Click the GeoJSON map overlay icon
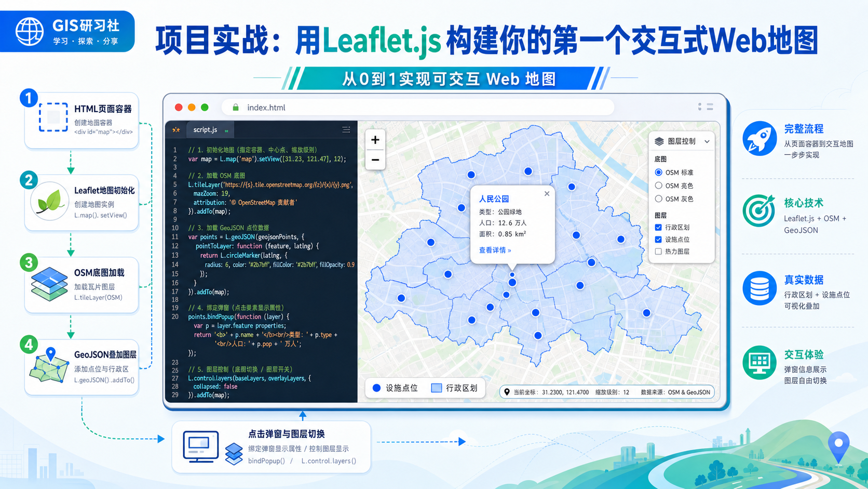The height and width of the screenshot is (489, 868). click(49, 366)
